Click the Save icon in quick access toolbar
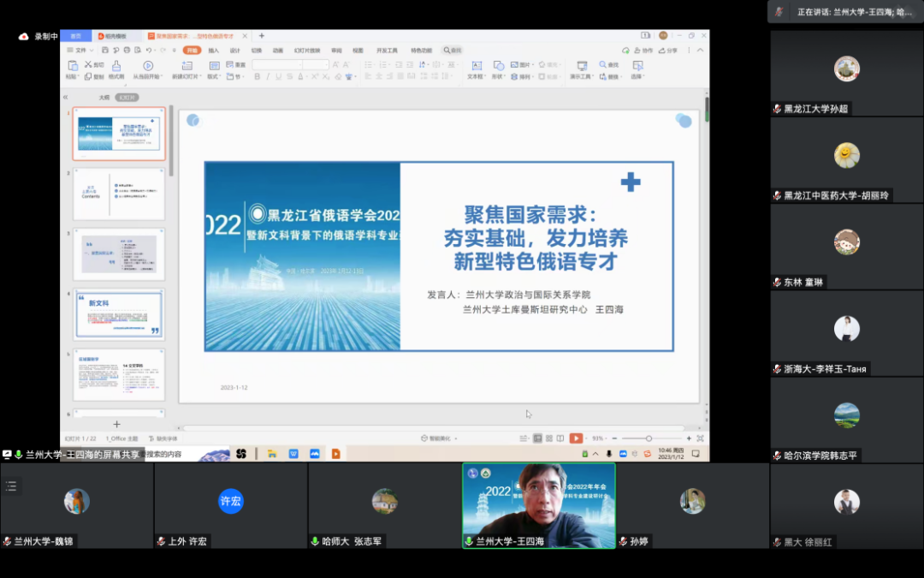The image size is (924, 578). coord(105,51)
